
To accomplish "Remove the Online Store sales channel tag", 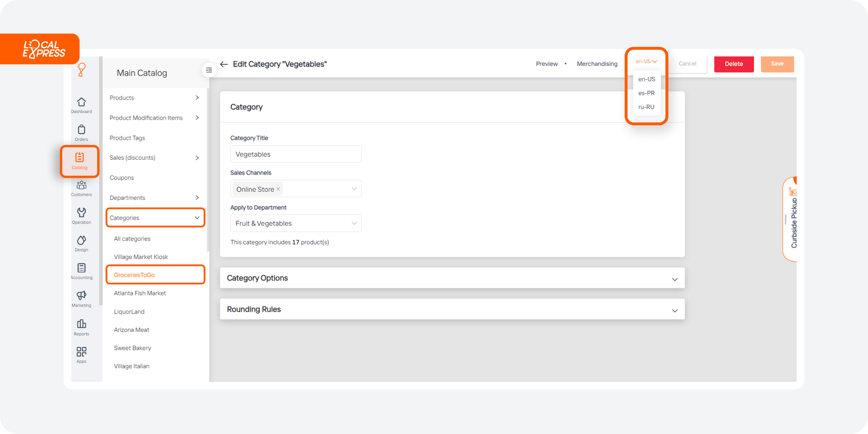I will (x=278, y=189).
